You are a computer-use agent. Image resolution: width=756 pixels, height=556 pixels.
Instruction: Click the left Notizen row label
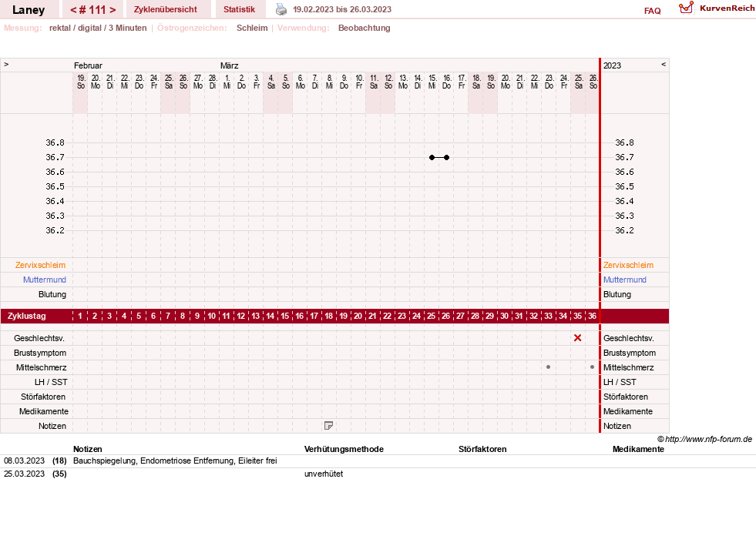click(52, 426)
